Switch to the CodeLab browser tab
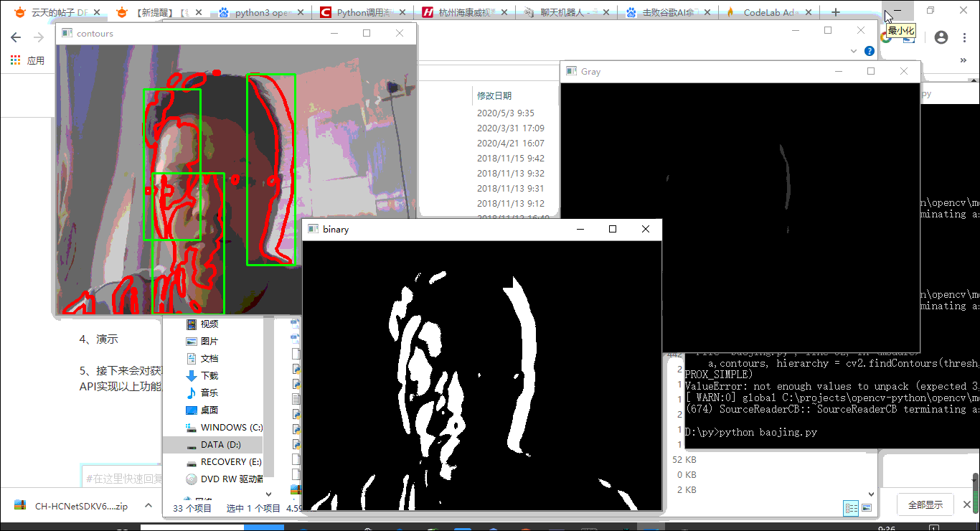This screenshot has height=531, width=980. tap(770, 12)
